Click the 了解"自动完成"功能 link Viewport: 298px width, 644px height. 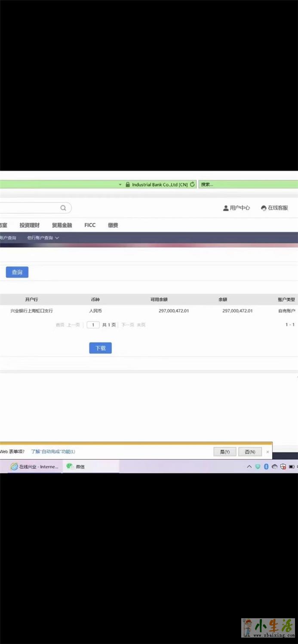click(x=53, y=452)
